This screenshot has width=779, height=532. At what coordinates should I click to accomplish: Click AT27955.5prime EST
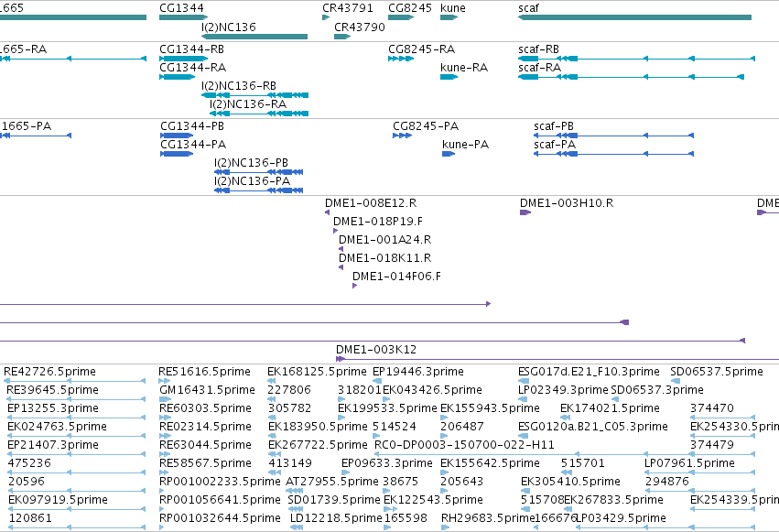click(x=295, y=492)
